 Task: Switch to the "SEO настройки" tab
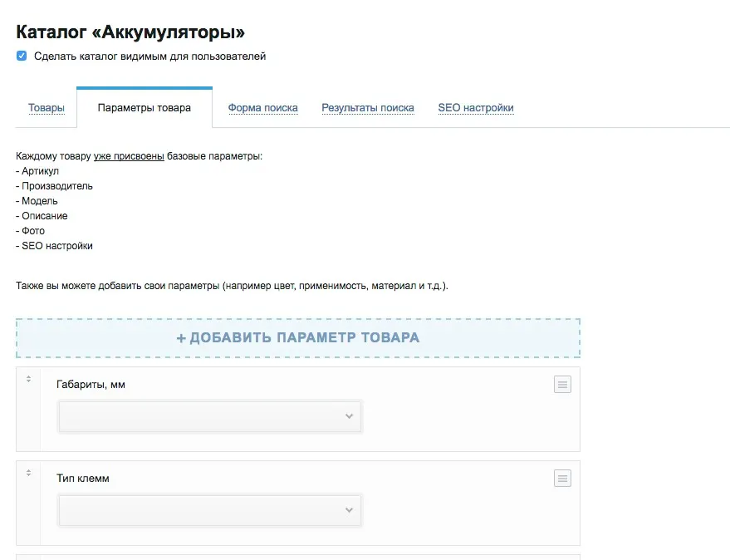point(476,107)
